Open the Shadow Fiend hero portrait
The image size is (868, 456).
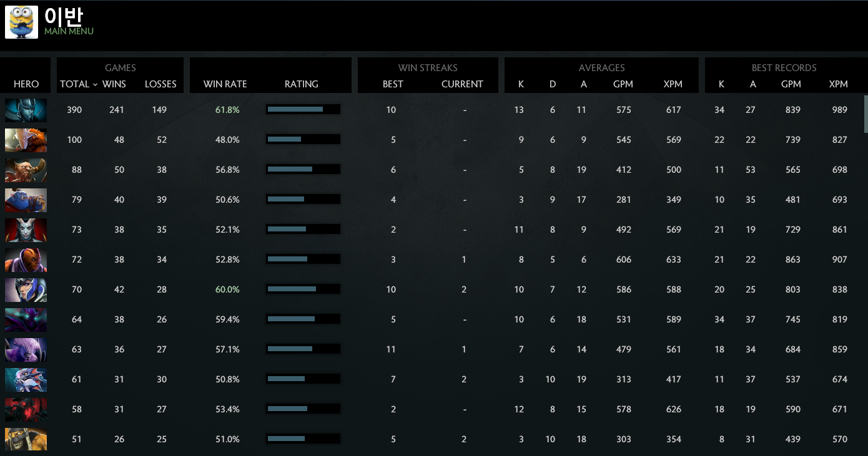[26, 409]
